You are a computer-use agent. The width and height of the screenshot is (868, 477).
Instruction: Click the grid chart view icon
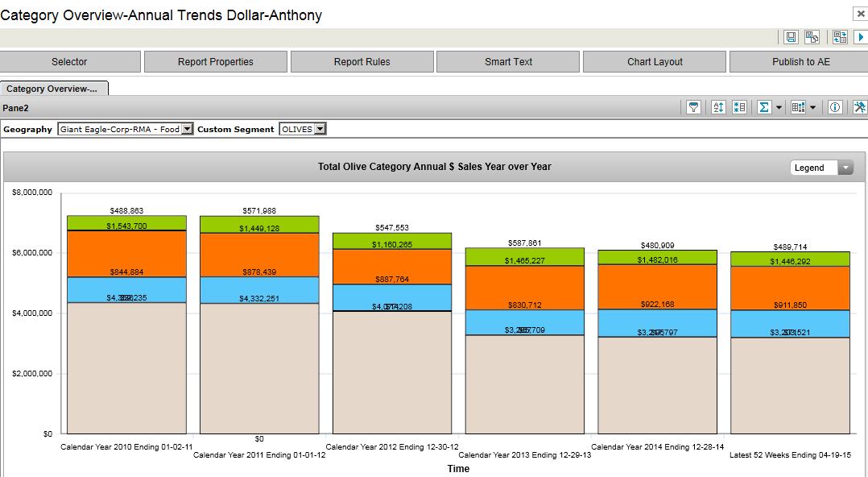798,107
